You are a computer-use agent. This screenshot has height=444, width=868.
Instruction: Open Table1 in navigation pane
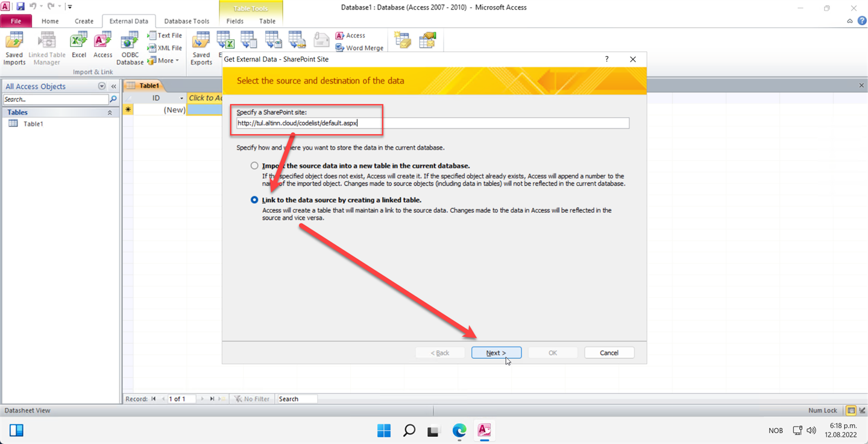click(33, 124)
